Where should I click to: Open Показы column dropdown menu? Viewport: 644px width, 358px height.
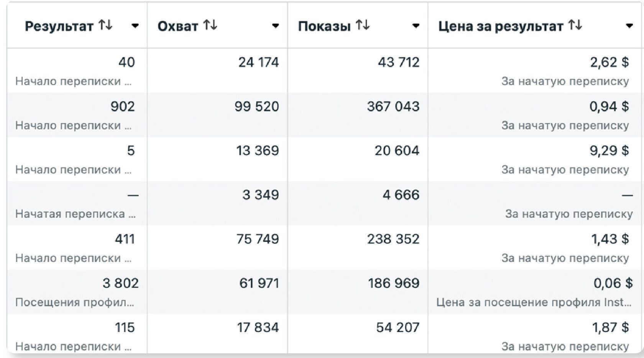(x=416, y=26)
